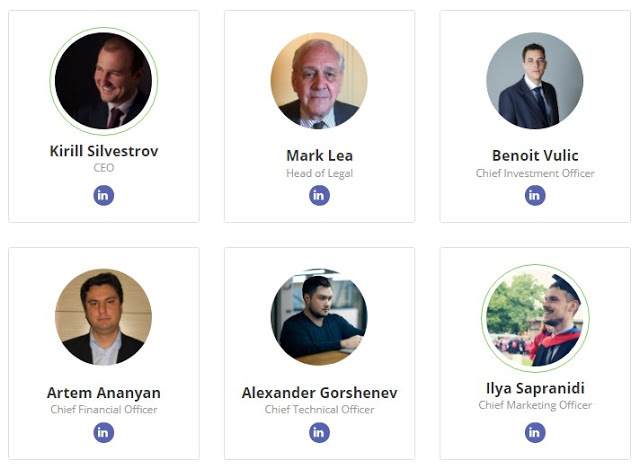The width and height of the screenshot is (640, 469).
Task: Click the CEO's circular portrait photo
Action: pos(104,81)
